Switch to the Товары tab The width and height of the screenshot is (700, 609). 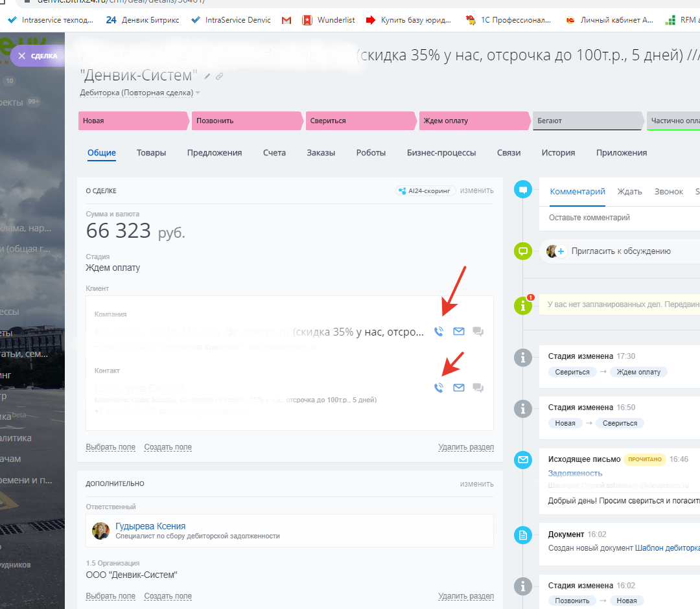[151, 153]
